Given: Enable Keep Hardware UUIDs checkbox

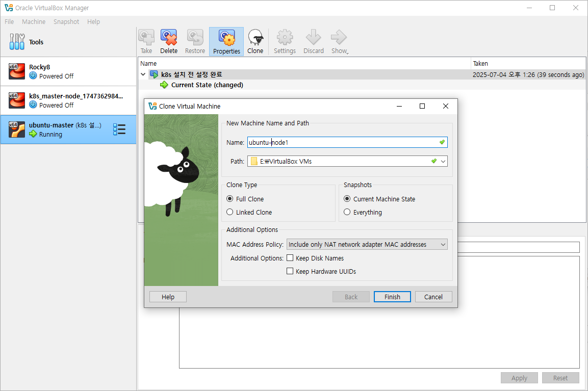Looking at the screenshot, I should (x=290, y=271).
